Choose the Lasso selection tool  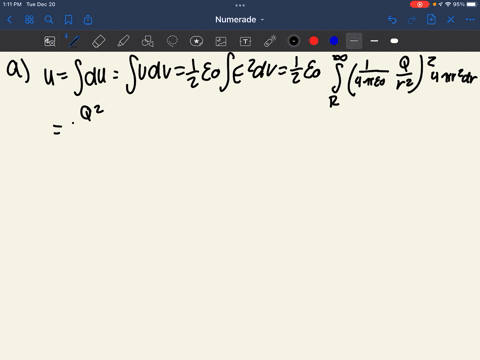(172, 41)
